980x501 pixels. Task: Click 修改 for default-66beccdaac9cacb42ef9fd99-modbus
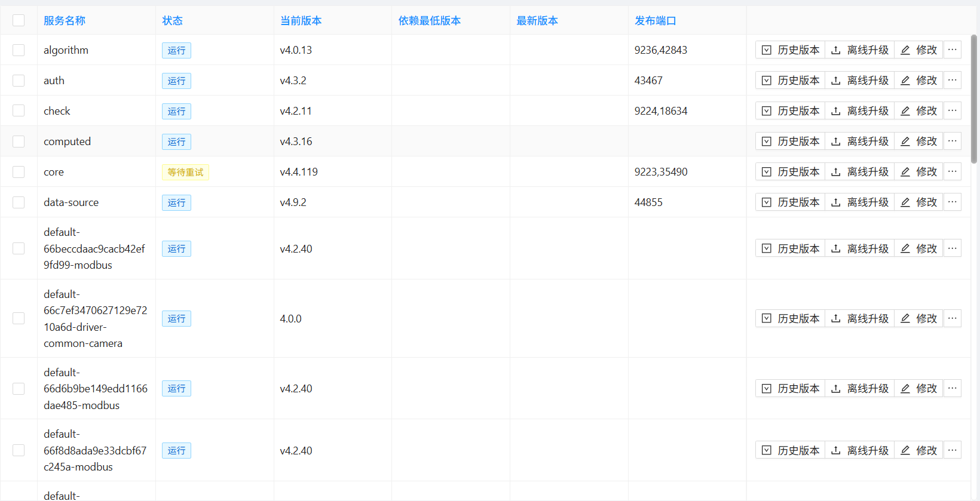[918, 248]
